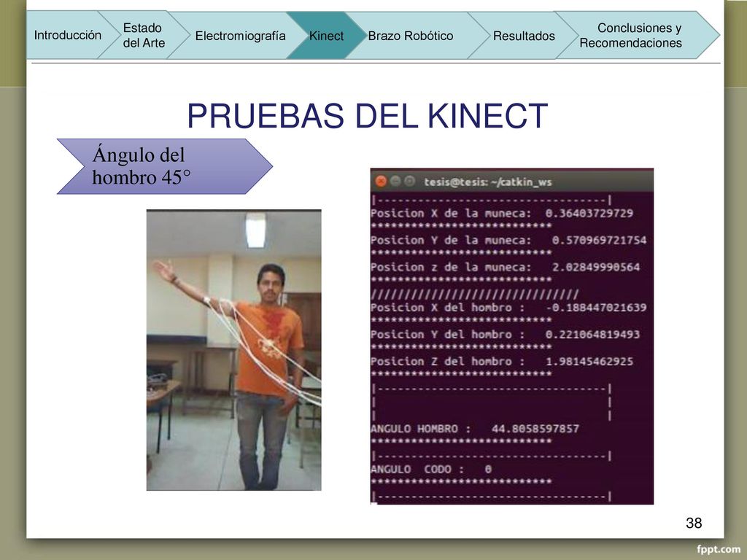Select the ANGULO HOMBRO value 44.8058597857
Viewport: 747px width, 560px height.
535,429
